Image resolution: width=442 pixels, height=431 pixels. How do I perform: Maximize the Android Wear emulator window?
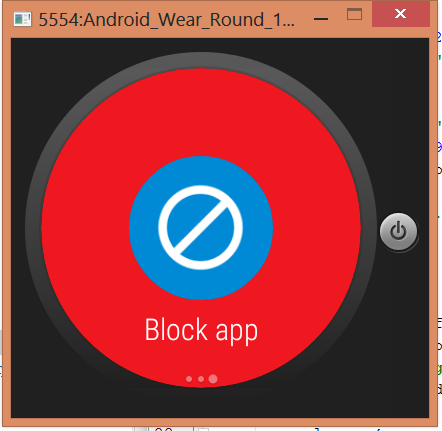[x=354, y=15]
